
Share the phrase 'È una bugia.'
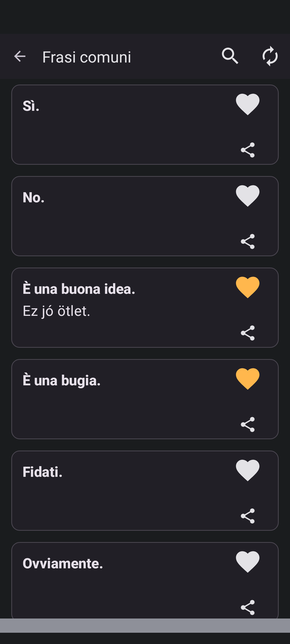pyautogui.click(x=248, y=425)
